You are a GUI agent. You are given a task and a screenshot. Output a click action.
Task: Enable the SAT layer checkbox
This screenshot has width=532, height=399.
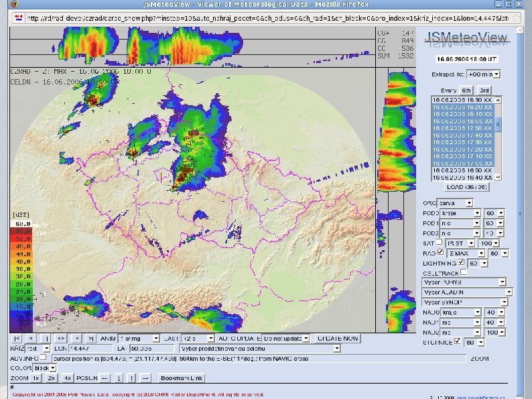pyautogui.click(x=439, y=242)
